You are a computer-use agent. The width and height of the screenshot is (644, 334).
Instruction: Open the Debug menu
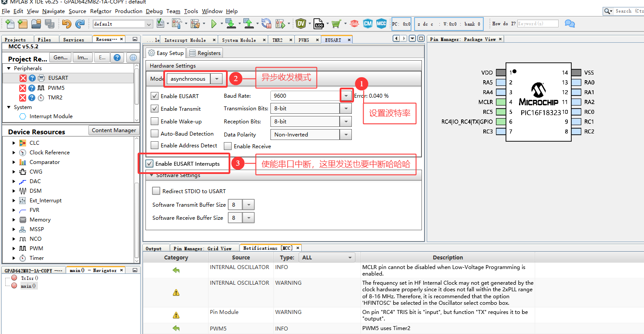click(154, 11)
